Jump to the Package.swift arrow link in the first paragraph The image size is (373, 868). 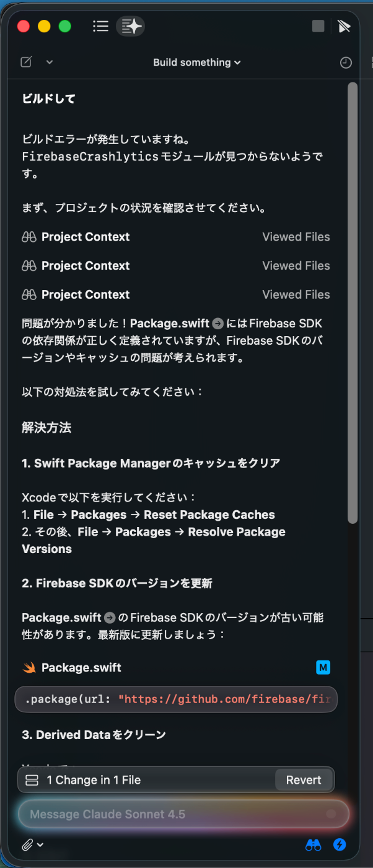coord(217,324)
